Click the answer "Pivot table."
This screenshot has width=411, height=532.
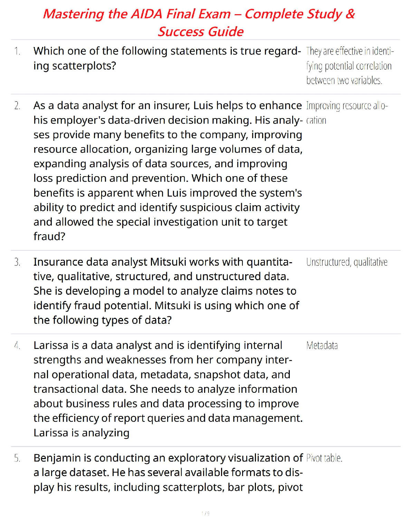[324, 458]
